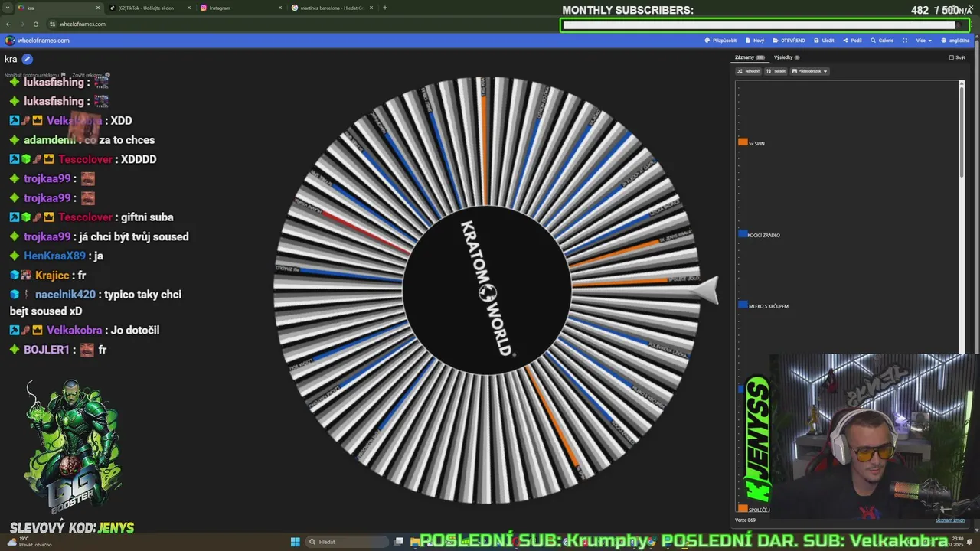Viewport: 980px width, 551px height.
Task: Click the KOČIČÍ ŽRÁDLO entry text
Action: [764, 236]
